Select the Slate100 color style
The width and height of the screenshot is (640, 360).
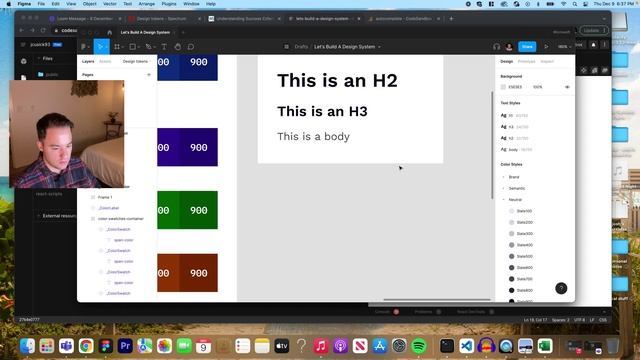tap(520, 211)
